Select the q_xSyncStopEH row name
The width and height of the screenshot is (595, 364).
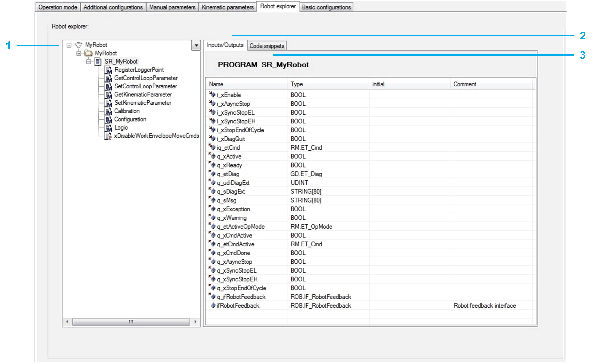pos(237,280)
